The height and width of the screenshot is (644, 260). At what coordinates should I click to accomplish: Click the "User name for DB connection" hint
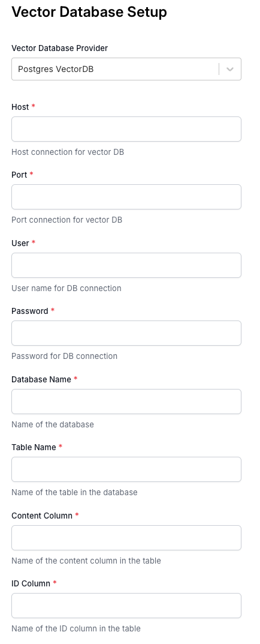pyautogui.click(x=66, y=288)
